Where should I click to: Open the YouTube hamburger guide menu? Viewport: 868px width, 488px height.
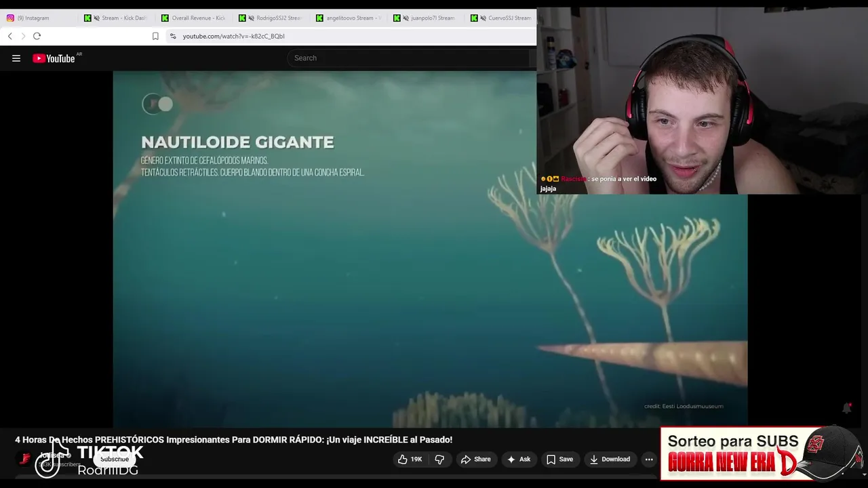(16, 58)
